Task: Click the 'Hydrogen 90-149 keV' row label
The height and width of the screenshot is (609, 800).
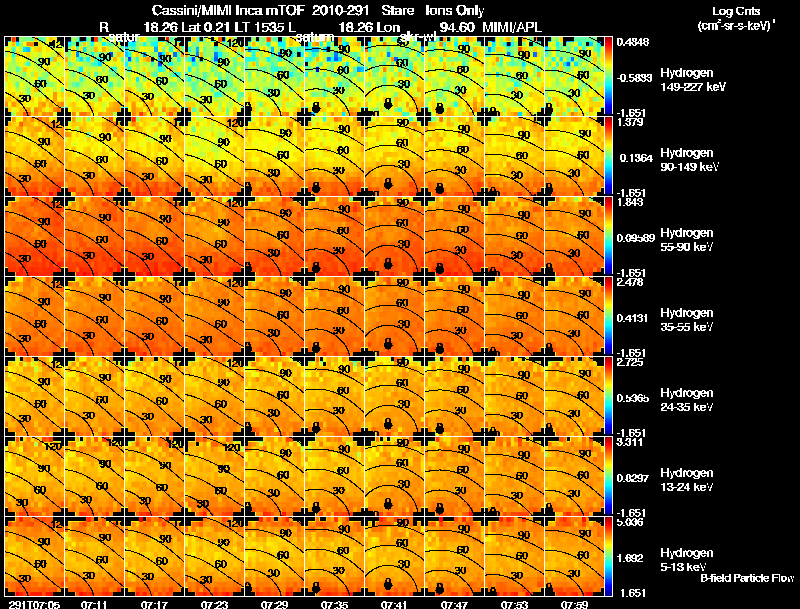Action: click(x=690, y=160)
